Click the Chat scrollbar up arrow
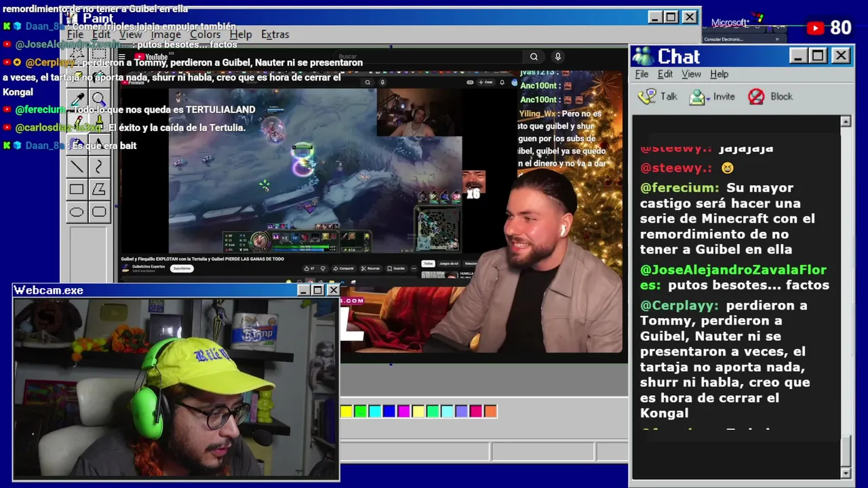This screenshot has width=868, height=488. coord(846,121)
